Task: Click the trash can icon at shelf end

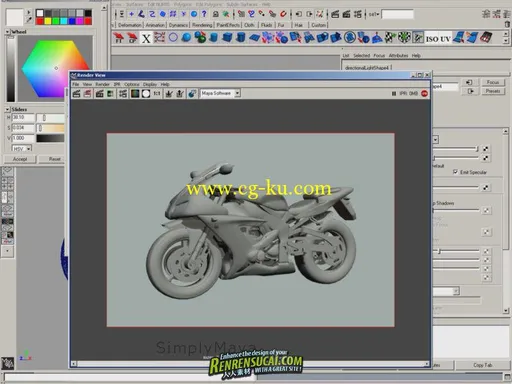Action: pyautogui.click(x=507, y=24)
